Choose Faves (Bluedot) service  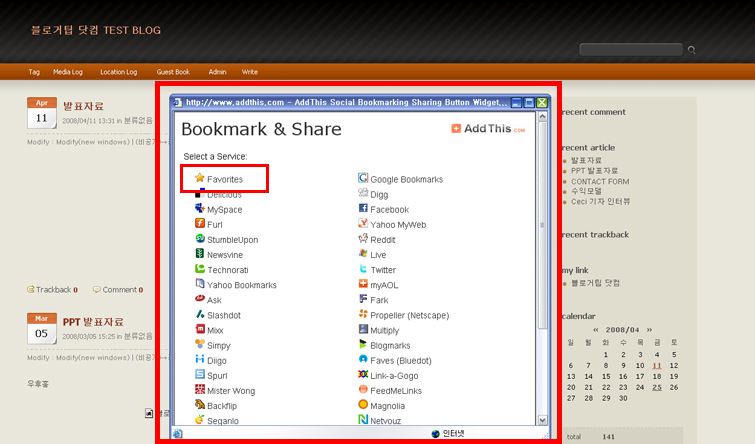point(401,361)
